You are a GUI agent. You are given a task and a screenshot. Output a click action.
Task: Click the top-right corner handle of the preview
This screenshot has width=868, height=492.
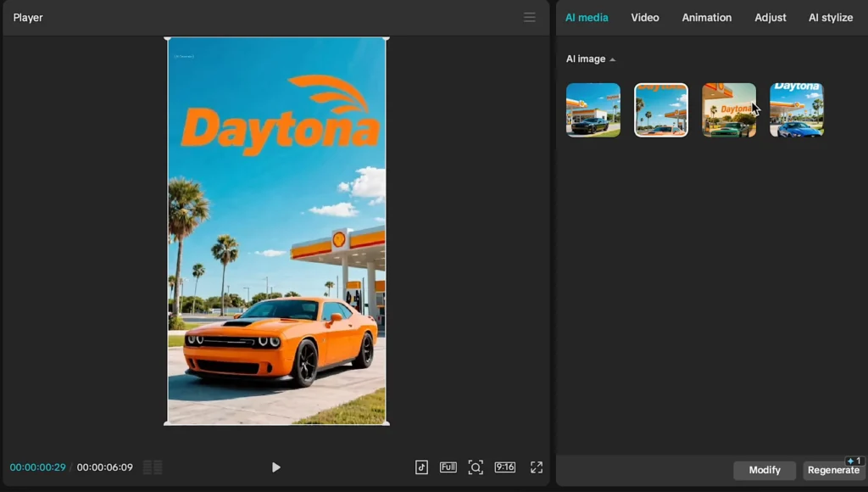pyautogui.click(x=387, y=38)
